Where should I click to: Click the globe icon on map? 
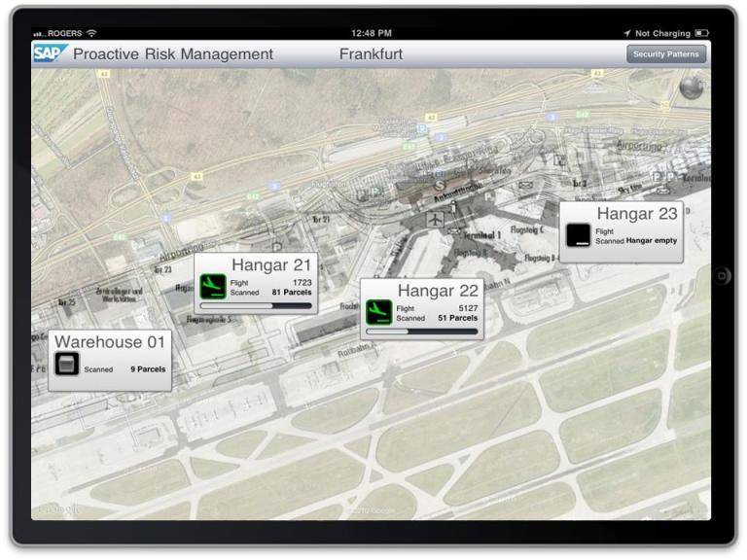(x=692, y=87)
